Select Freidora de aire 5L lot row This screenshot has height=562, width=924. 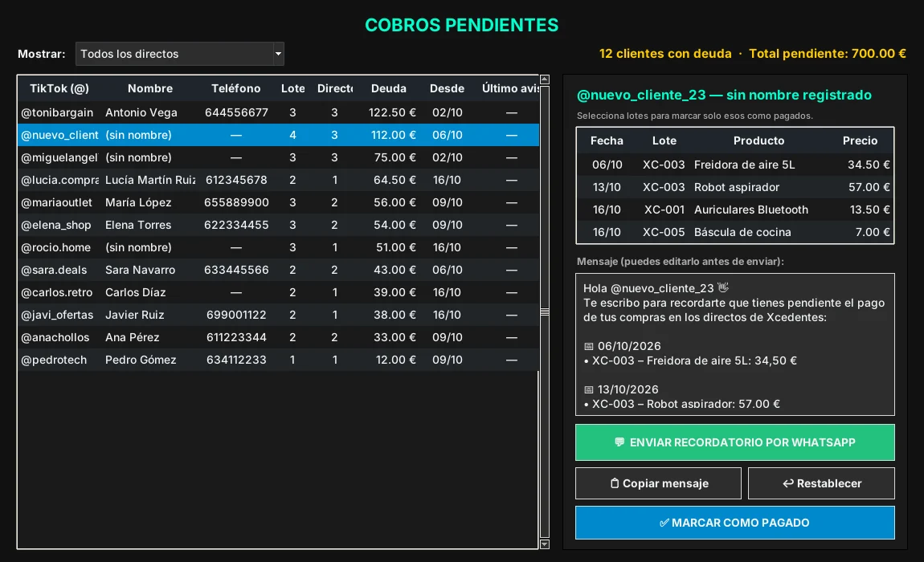pyautogui.click(x=735, y=165)
